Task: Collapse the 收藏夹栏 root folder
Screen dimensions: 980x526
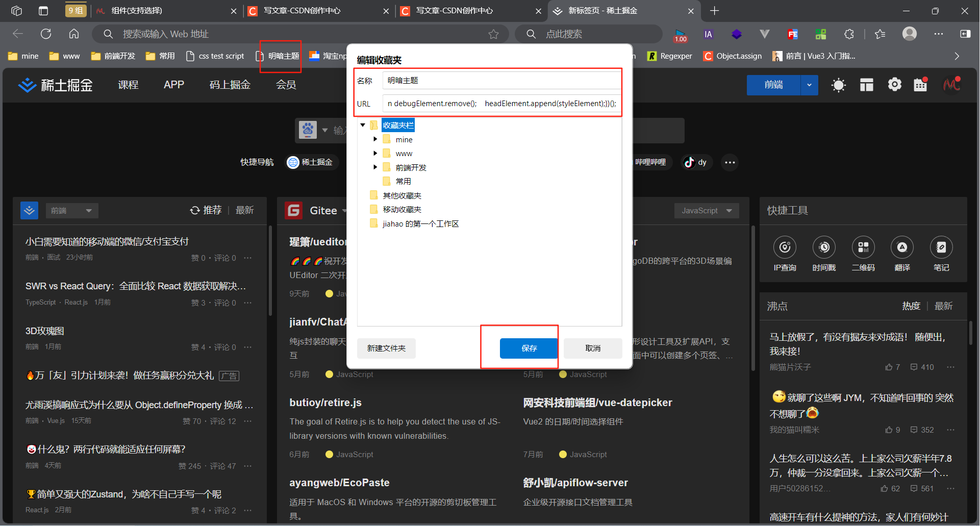Action: pos(363,125)
